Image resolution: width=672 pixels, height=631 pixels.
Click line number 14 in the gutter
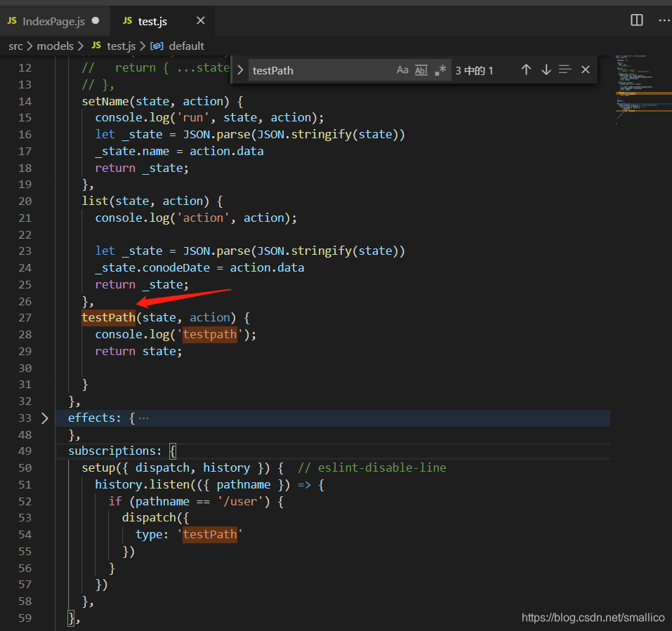pos(25,102)
